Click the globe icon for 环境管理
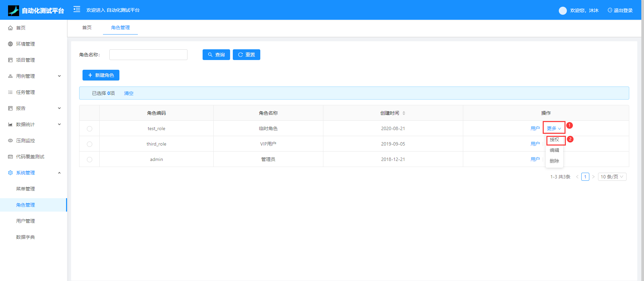 pyautogui.click(x=10, y=44)
